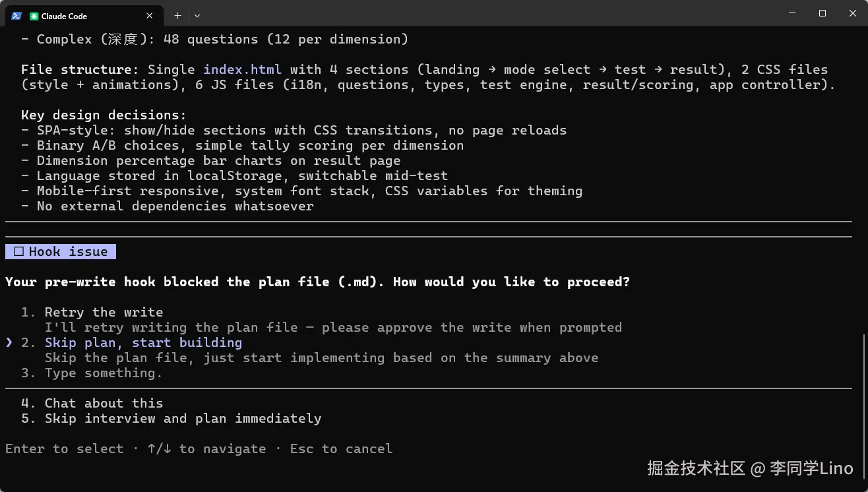The width and height of the screenshot is (868, 492).
Task: Click the PowerShell icon in the title bar
Action: coord(16,16)
